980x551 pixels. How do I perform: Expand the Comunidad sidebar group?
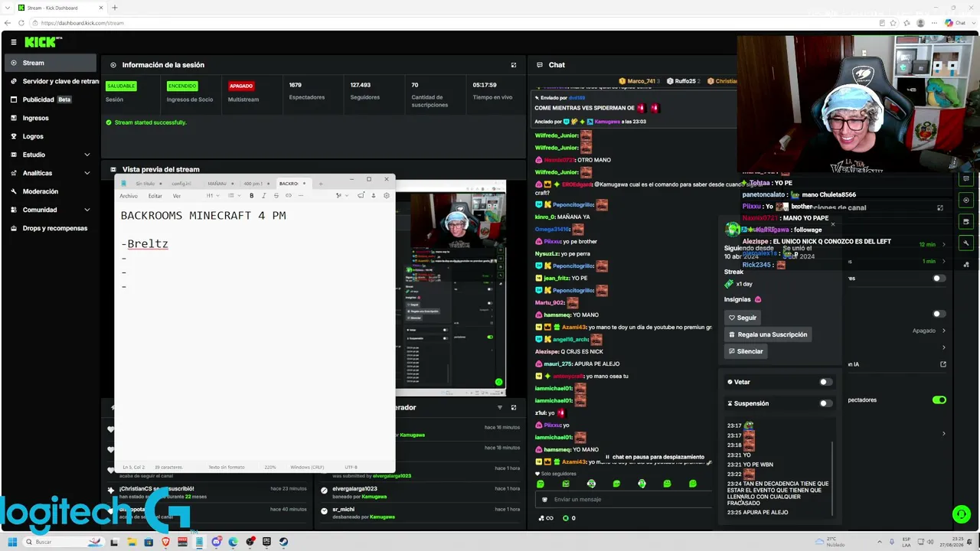(49, 210)
